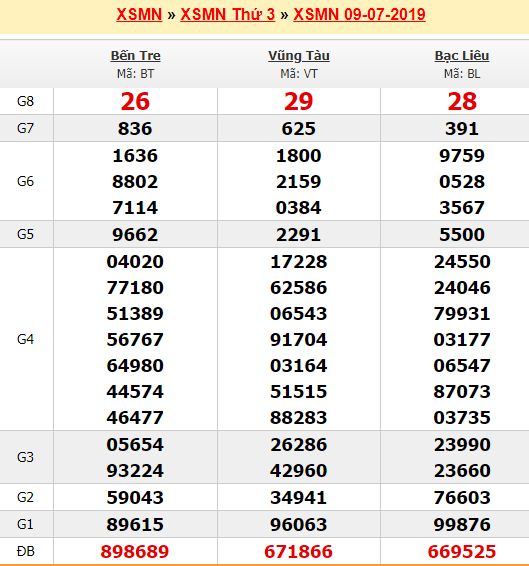Open the Bạc Liêu province link
Viewport: 529px width, 566px height.
click(462, 56)
